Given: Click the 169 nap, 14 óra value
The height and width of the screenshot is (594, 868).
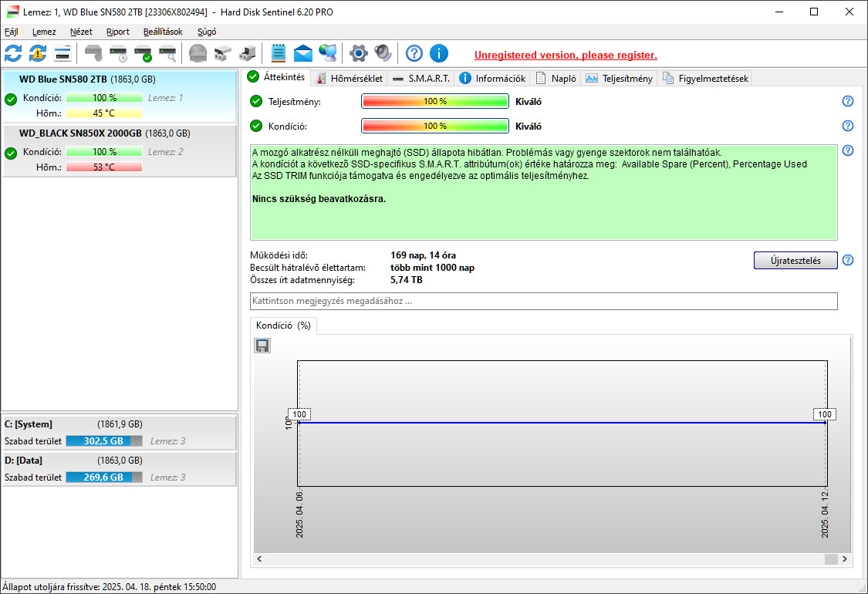Looking at the screenshot, I should (x=423, y=255).
